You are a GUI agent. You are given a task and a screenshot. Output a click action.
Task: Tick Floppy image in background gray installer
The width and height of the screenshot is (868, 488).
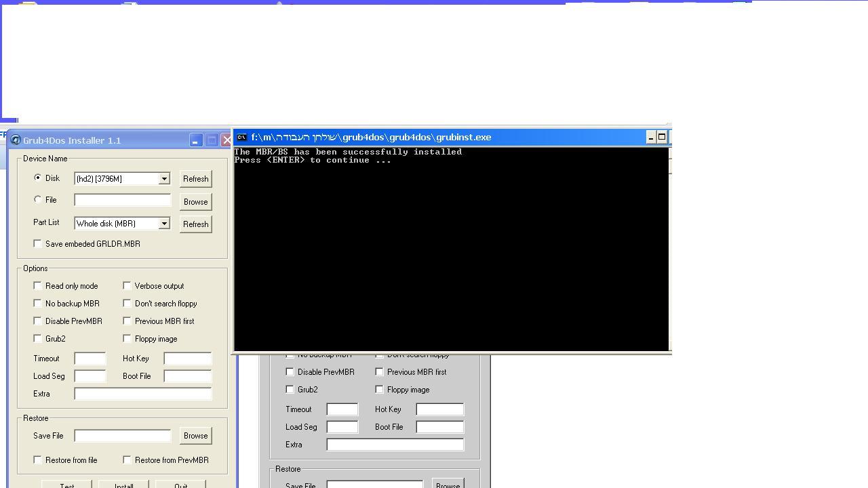click(x=380, y=389)
